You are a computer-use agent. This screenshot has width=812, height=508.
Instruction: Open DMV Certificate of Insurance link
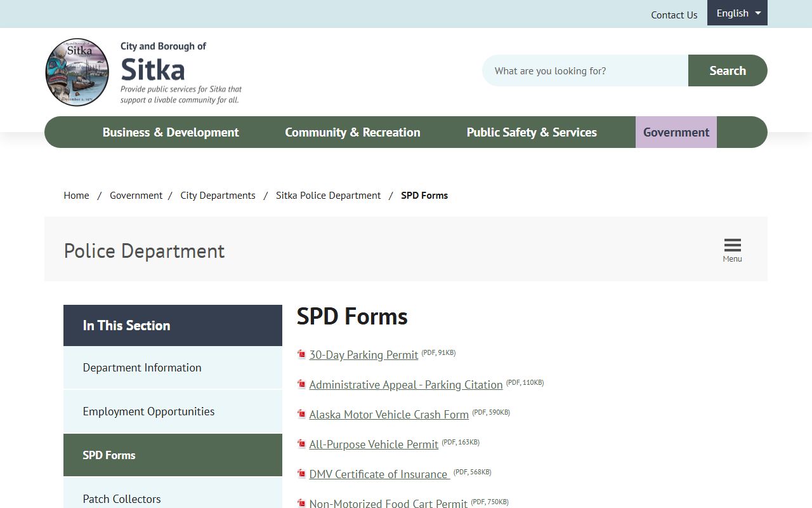point(379,474)
